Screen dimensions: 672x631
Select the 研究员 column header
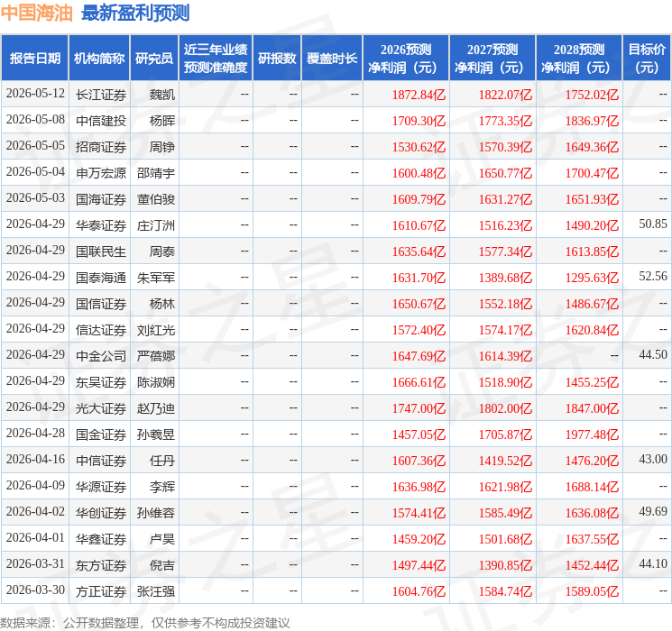pos(154,59)
